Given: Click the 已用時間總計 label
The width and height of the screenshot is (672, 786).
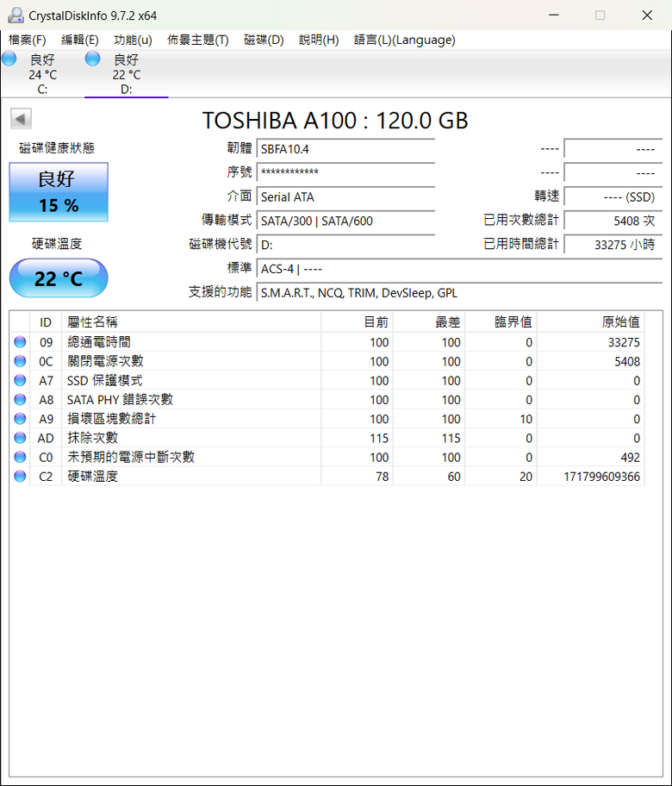Looking at the screenshot, I should [521, 244].
